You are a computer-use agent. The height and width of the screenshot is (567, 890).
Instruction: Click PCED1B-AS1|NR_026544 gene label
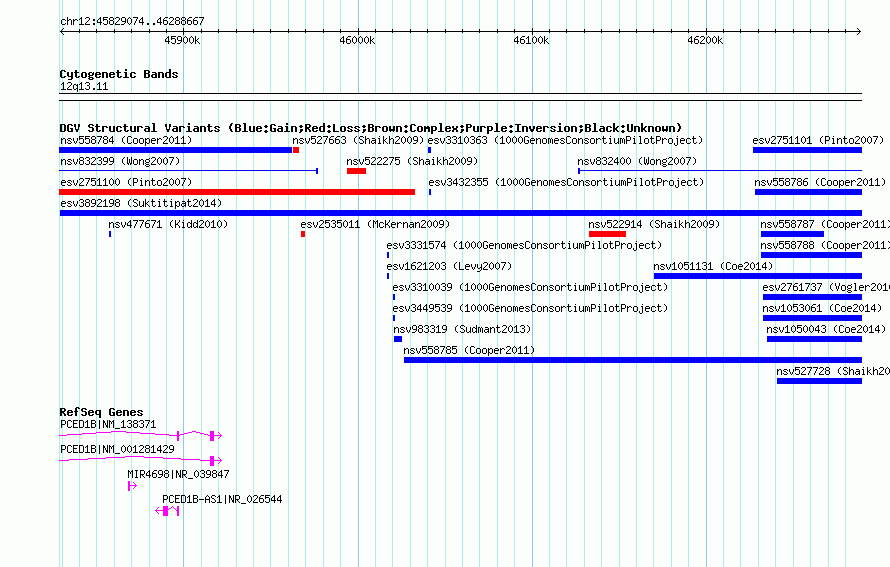tap(222, 499)
